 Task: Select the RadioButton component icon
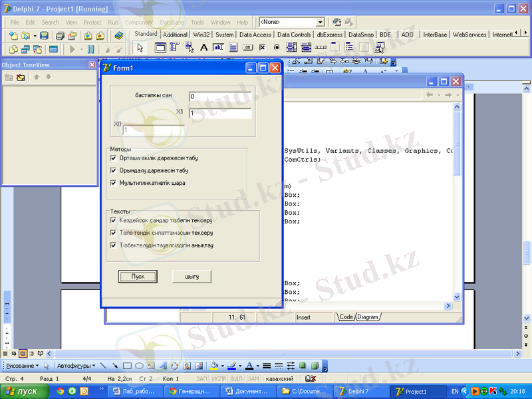[277, 47]
